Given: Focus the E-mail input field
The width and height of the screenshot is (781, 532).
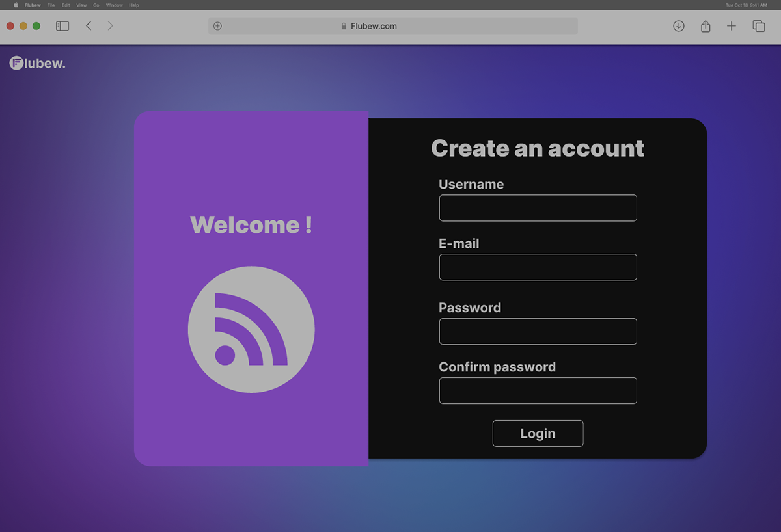Looking at the screenshot, I should (538, 267).
